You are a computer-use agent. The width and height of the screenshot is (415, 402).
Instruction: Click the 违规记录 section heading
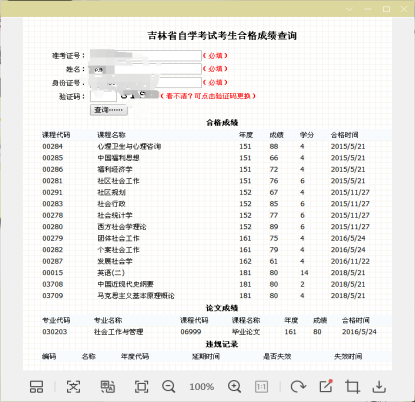[x=222, y=344]
